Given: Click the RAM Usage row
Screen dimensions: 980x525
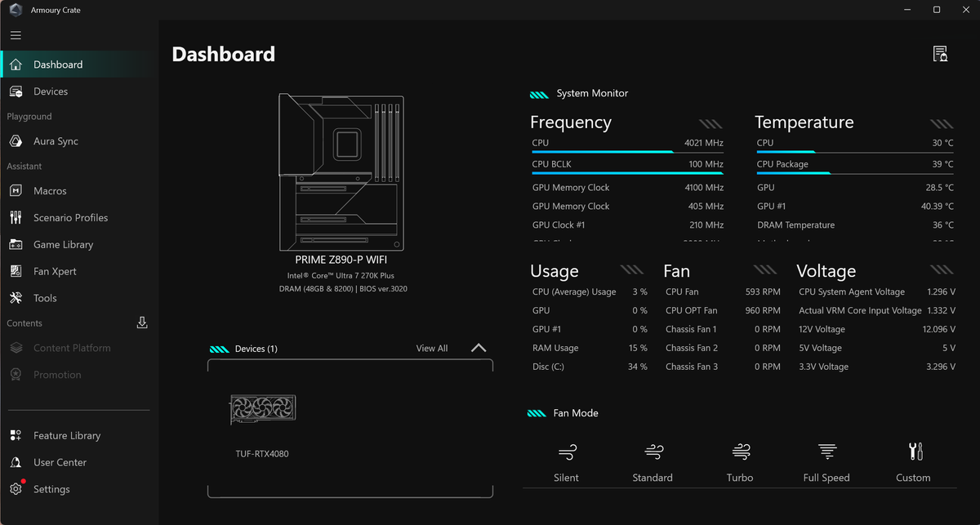Looking at the screenshot, I should [590, 348].
